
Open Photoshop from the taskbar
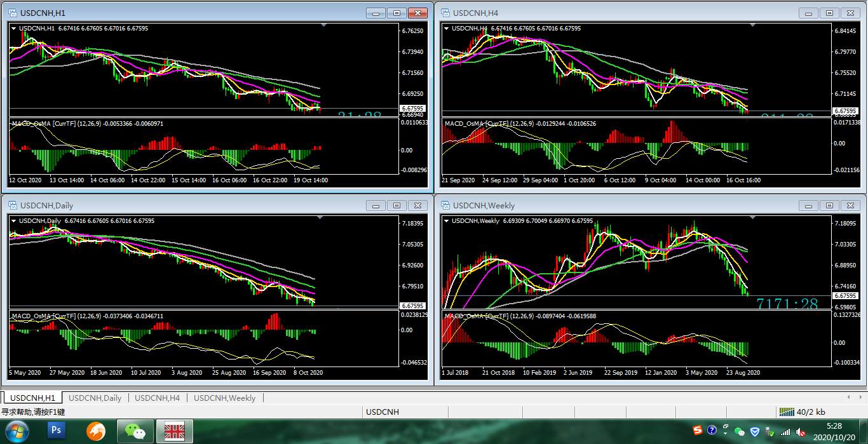[x=57, y=431]
